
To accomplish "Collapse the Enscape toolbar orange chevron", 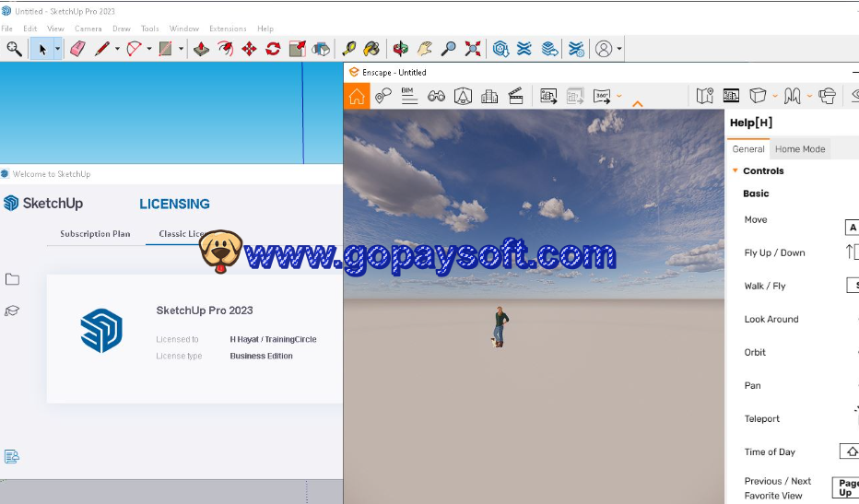I will point(638,103).
